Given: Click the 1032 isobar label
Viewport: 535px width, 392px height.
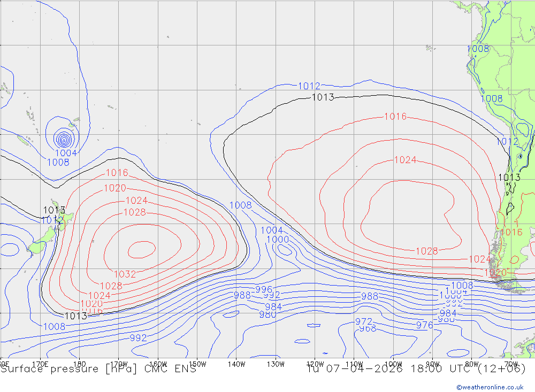Looking at the screenshot, I should click(x=125, y=274).
